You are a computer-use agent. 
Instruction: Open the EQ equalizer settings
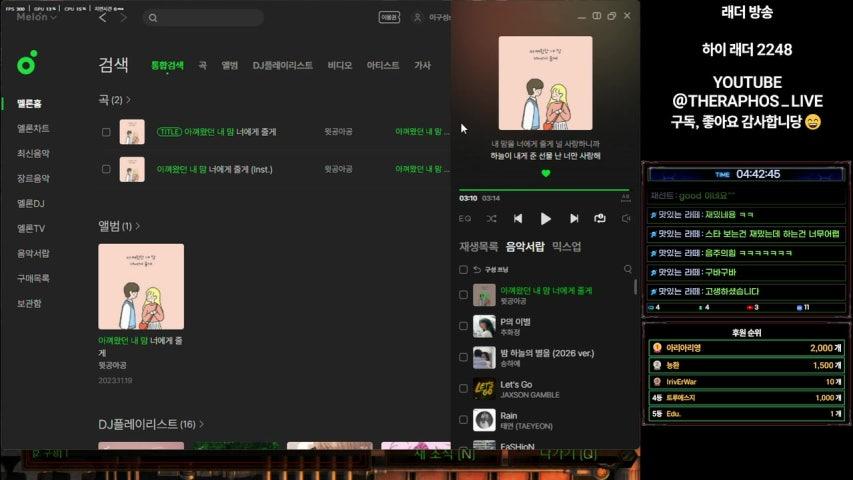[x=465, y=218]
